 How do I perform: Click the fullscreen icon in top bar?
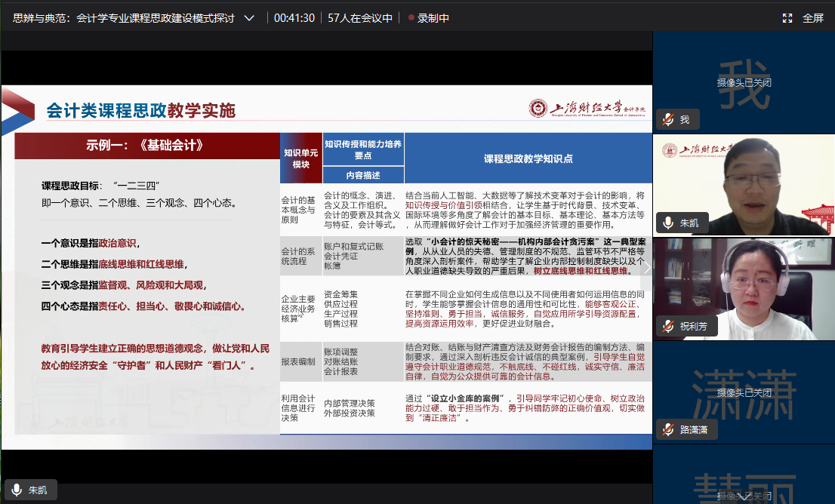787,18
